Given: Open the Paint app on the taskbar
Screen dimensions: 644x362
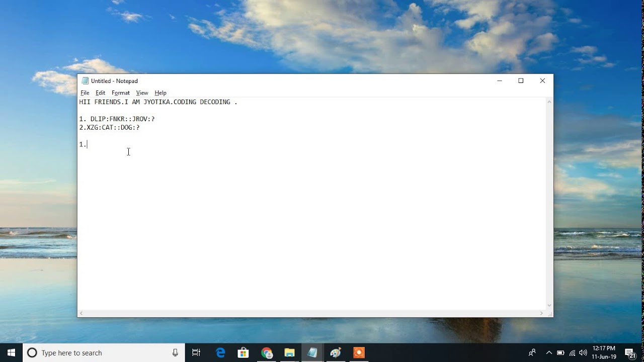Looking at the screenshot, I should [x=336, y=353].
